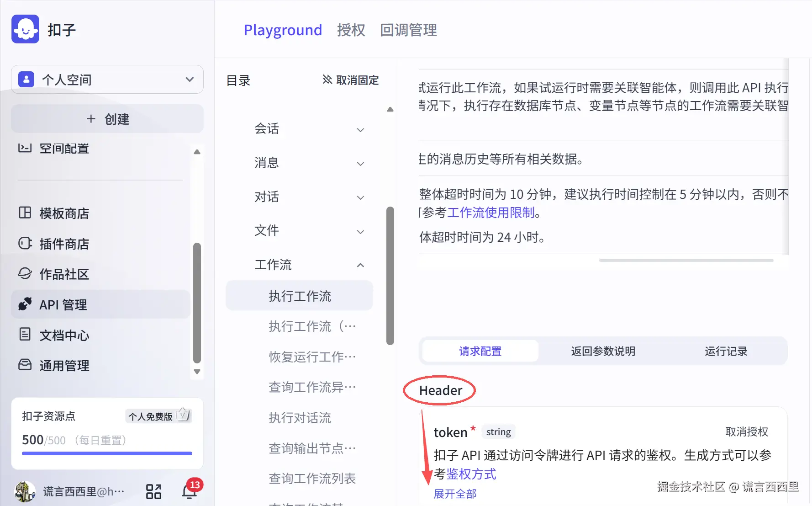Click the grid-scan icon beside the username

tap(153, 492)
